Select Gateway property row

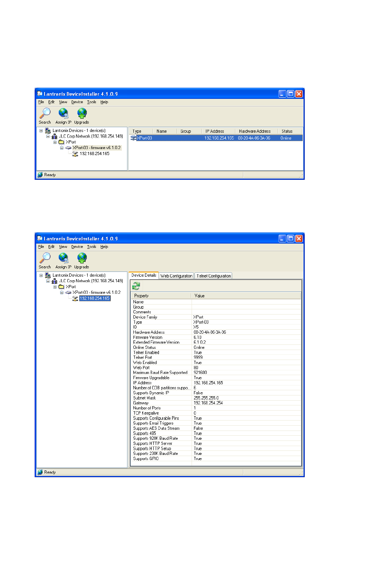215,403
